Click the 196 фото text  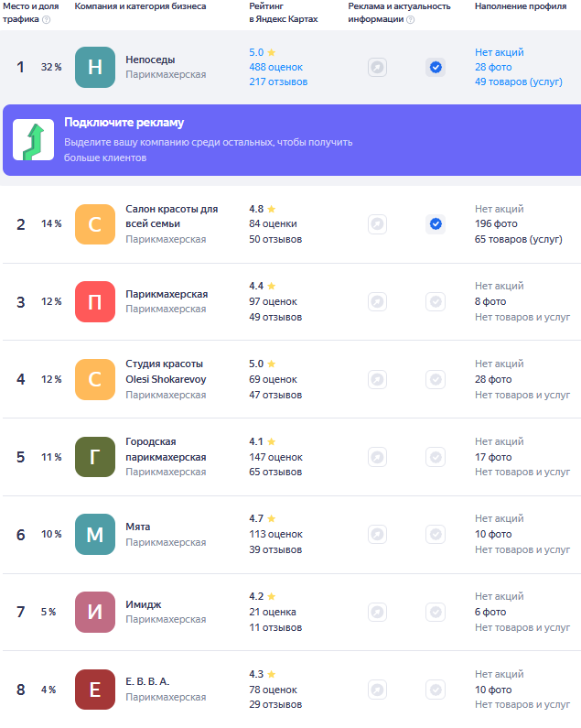(x=496, y=223)
